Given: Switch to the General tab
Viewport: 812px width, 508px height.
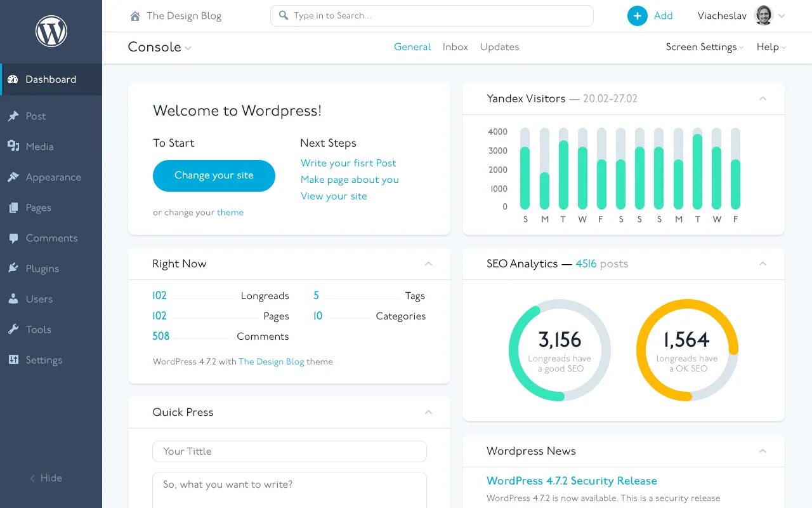Looking at the screenshot, I should pyautogui.click(x=412, y=47).
